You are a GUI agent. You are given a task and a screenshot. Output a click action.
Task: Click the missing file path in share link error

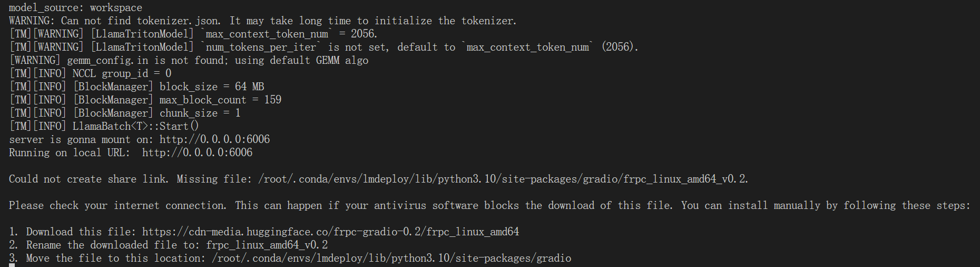(503, 179)
